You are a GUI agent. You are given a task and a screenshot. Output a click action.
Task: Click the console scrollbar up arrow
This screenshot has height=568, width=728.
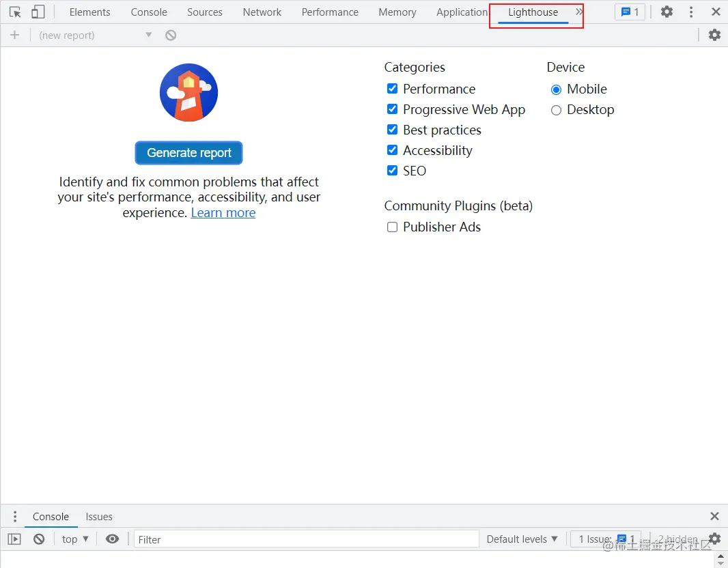point(720,556)
